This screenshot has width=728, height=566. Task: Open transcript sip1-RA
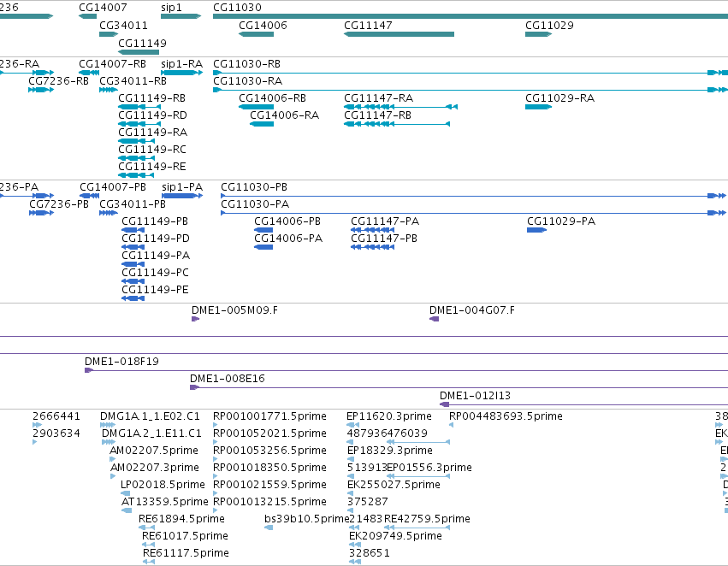pos(181,63)
